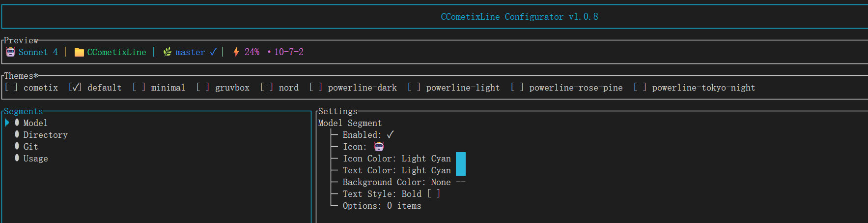Click the robot icon in Icon setting
Image resolution: width=868 pixels, height=223 pixels.
pyautogui.click(x=379, y=146)
